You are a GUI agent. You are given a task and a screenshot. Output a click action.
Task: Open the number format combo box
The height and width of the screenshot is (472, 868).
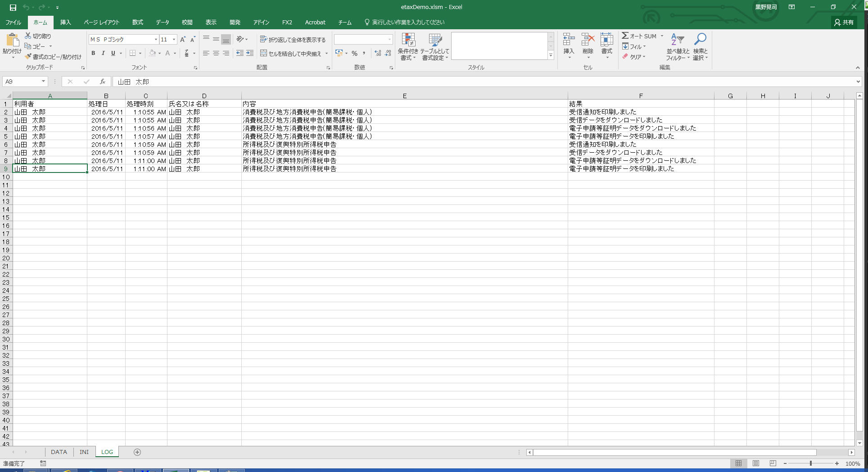click(x=363, y=40)
